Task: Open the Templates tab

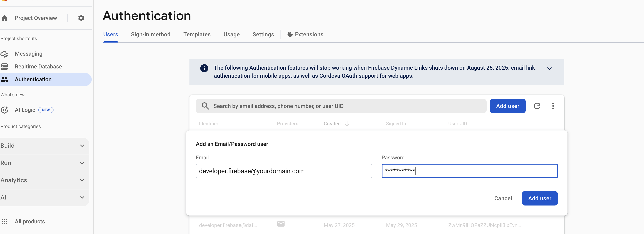Action: (x=197, y=35)
